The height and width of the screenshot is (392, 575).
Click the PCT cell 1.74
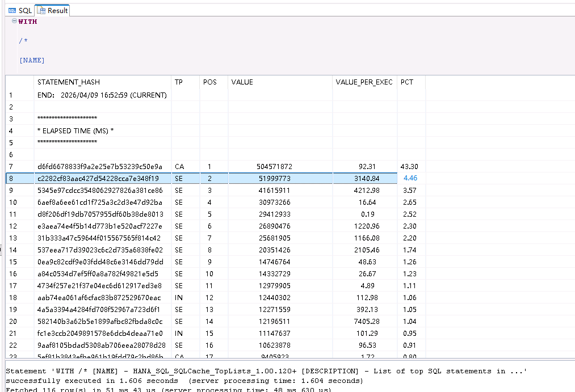(410, 250)
